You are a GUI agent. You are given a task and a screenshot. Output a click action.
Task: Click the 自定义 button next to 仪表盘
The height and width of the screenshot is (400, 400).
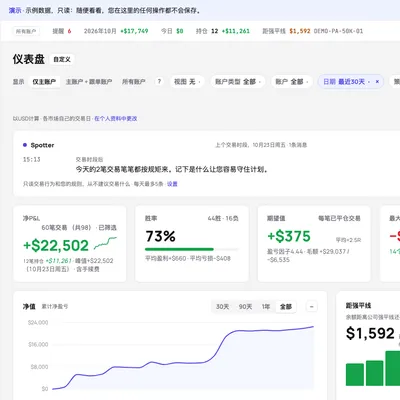[x=62, y=59]
